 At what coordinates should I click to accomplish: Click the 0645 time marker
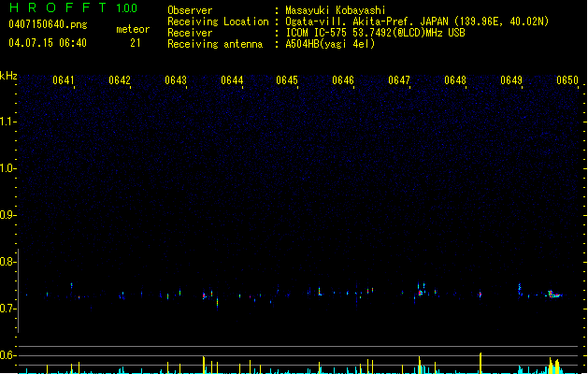point(287,80)
